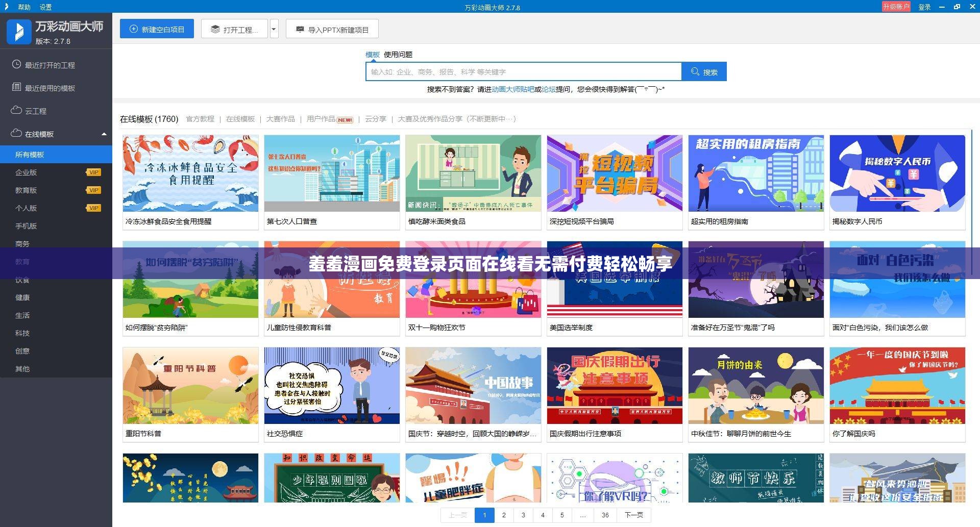Screen dimensions: 980x527
Task: Open the 论坛 link
Action: [546, 89]
